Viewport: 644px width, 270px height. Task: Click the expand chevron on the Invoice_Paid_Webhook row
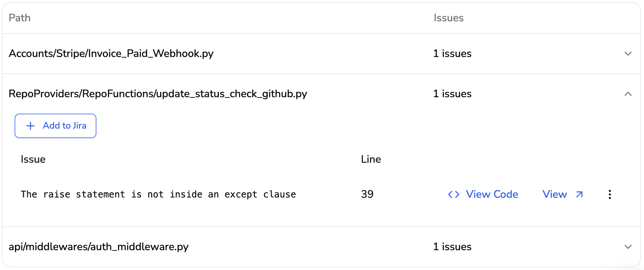628,54
